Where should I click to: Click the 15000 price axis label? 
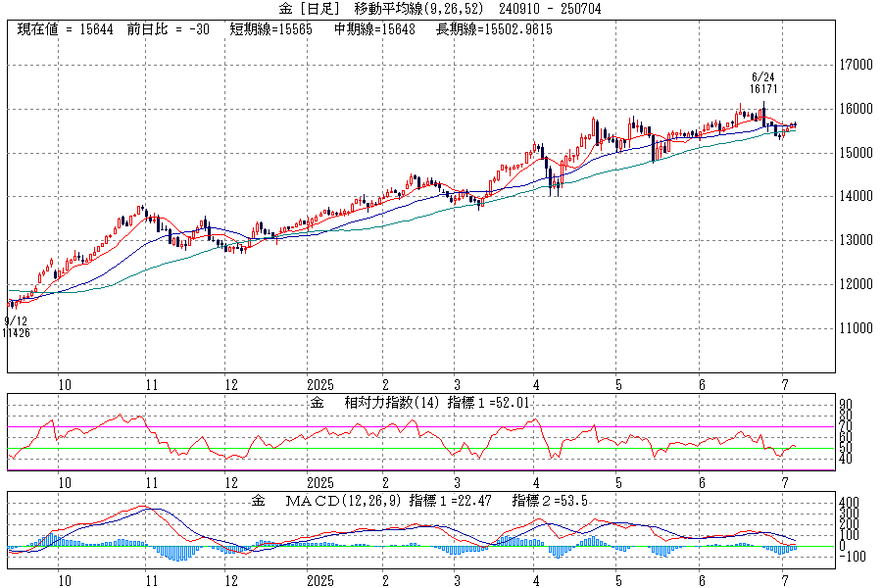tap(857, 153)
